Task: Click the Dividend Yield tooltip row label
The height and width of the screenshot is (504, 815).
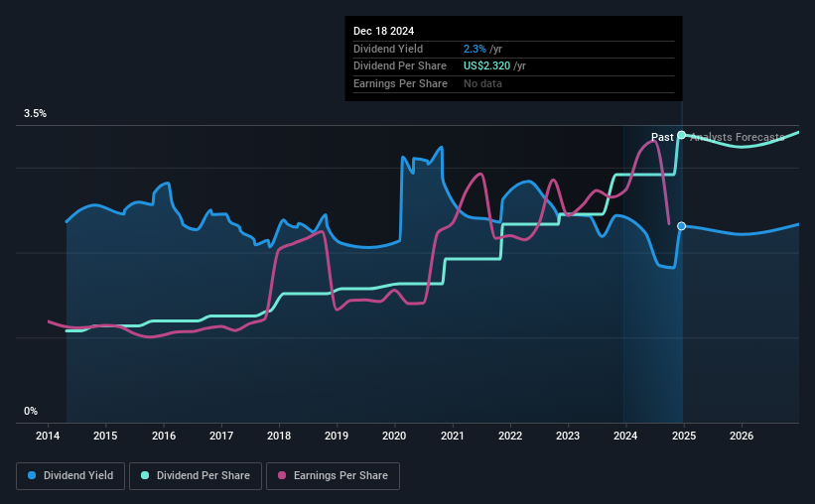Action: click(388, 49)
